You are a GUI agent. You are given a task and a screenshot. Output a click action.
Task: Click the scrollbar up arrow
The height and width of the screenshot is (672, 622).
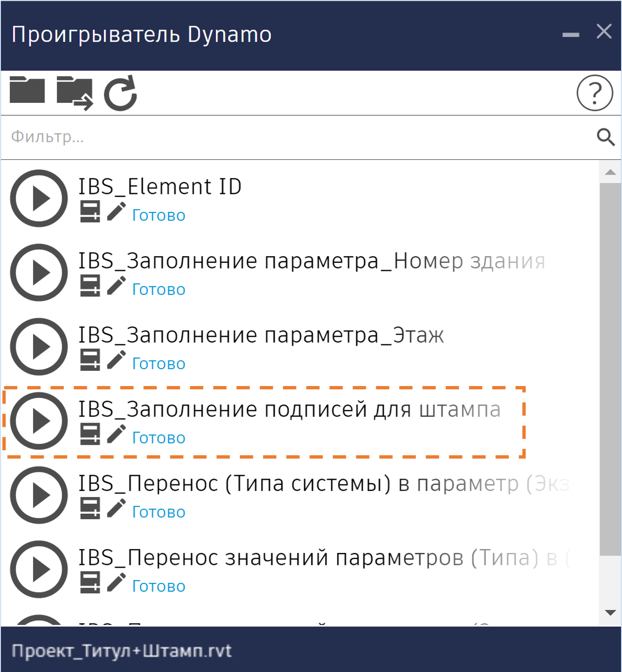coord(611,172)
